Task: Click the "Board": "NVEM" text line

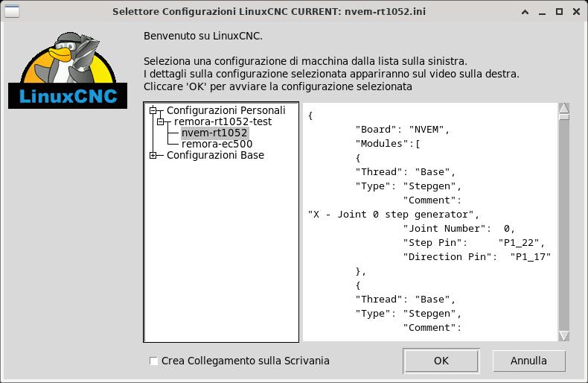Action: pyautogui.click(x=402, y=130)
